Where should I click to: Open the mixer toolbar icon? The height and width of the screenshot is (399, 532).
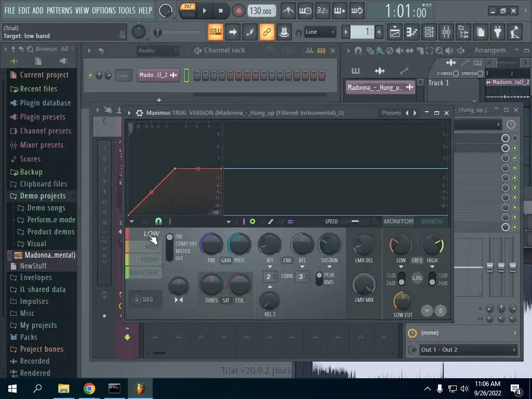[446, 32]
